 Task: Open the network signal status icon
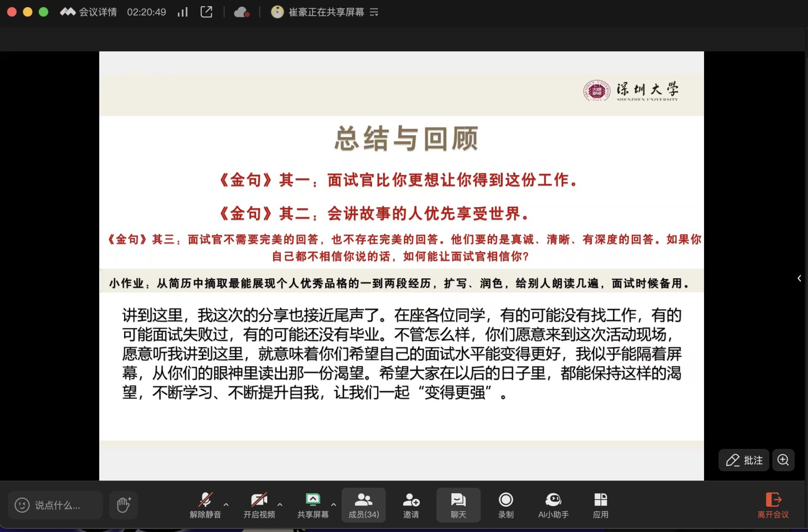click(182, 12)
